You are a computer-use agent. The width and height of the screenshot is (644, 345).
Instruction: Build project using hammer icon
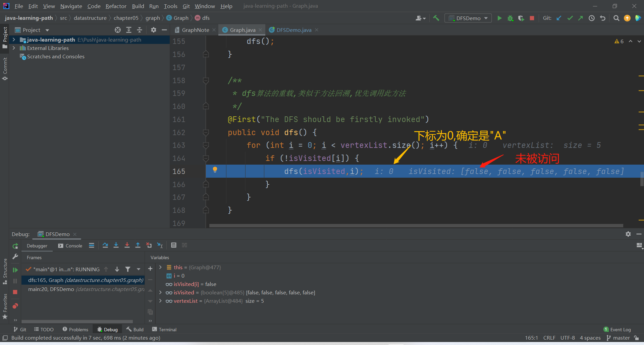(x=436, y=18)
